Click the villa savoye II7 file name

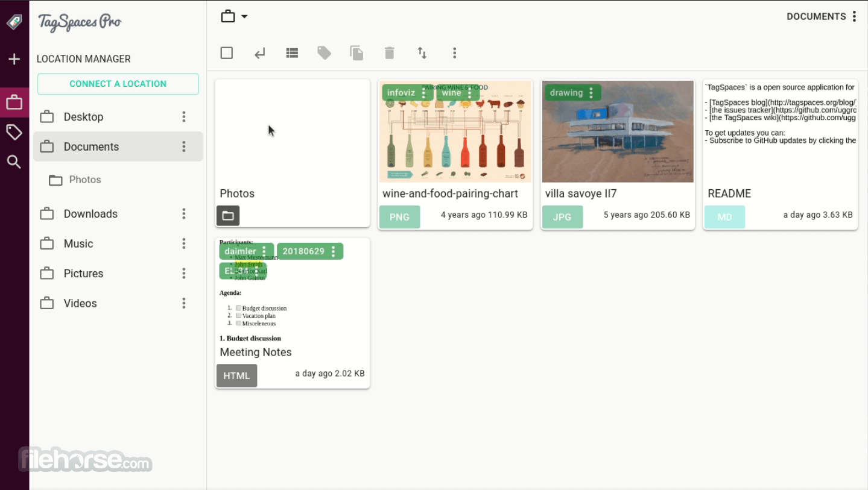581,193
